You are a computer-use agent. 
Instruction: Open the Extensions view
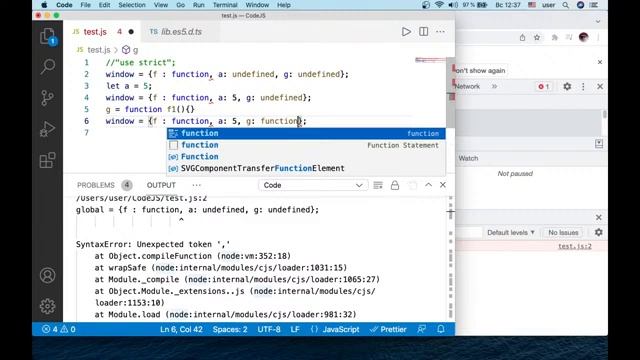click(x=47, y=160)
